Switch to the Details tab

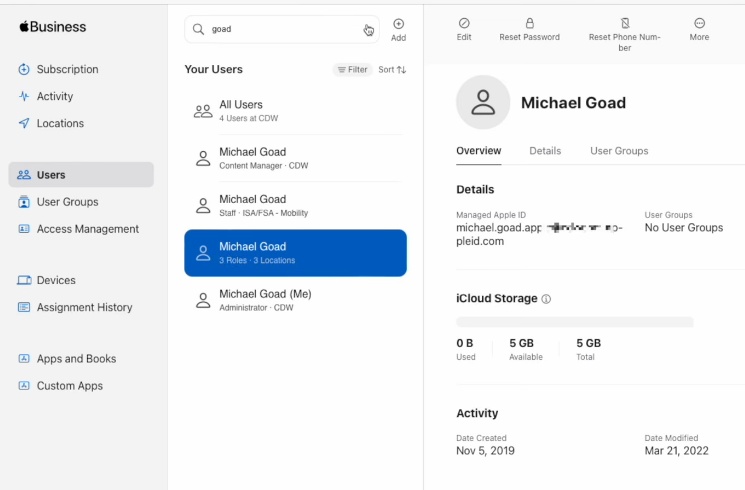pos(545,151)
